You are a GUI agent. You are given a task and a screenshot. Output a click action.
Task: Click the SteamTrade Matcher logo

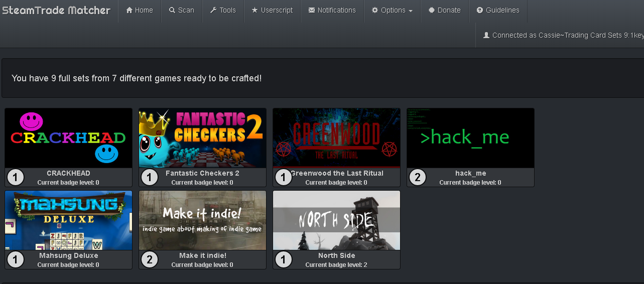click(x=56, y=10)
